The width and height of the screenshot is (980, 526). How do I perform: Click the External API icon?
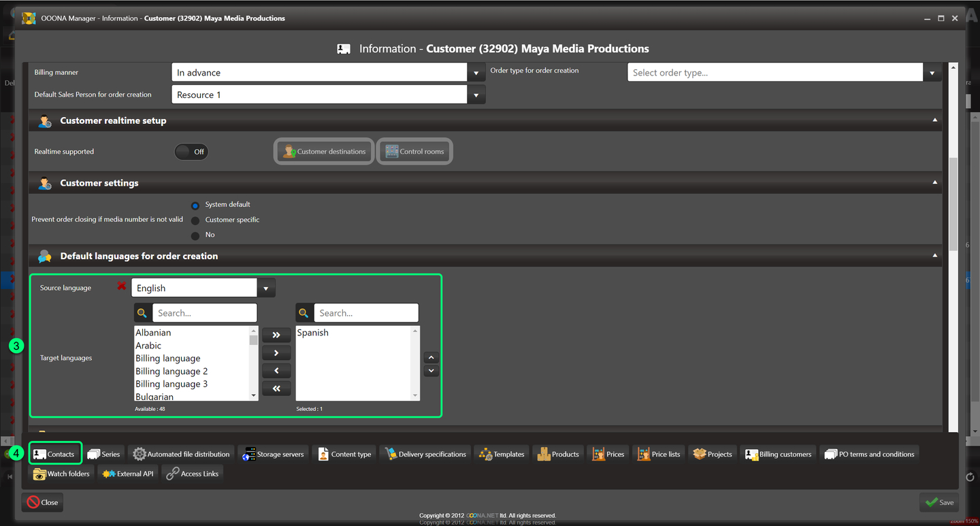(x=109, y=474)
